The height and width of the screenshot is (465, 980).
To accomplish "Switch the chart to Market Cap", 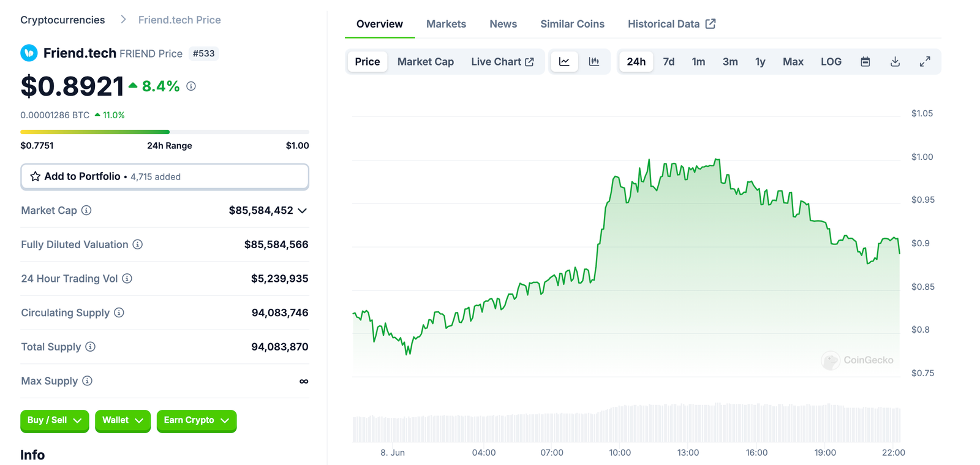I will (x=425, y=62).
